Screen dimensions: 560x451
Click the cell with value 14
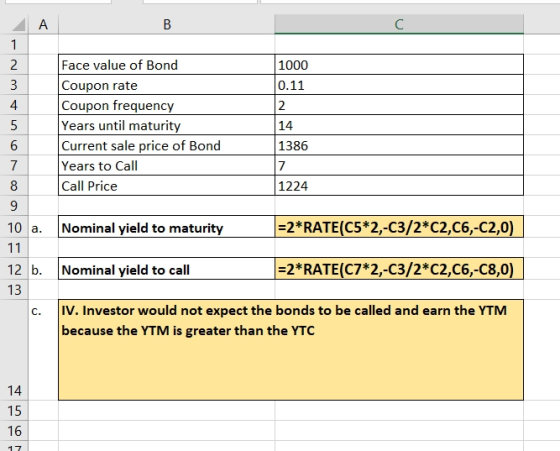pyautogui.click(x=399, y=125)
